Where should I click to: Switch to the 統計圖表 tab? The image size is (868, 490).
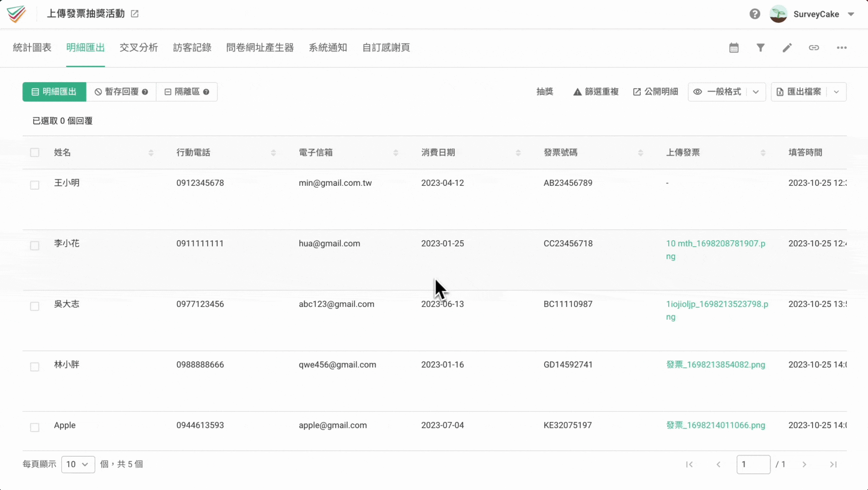pos(32,48)
